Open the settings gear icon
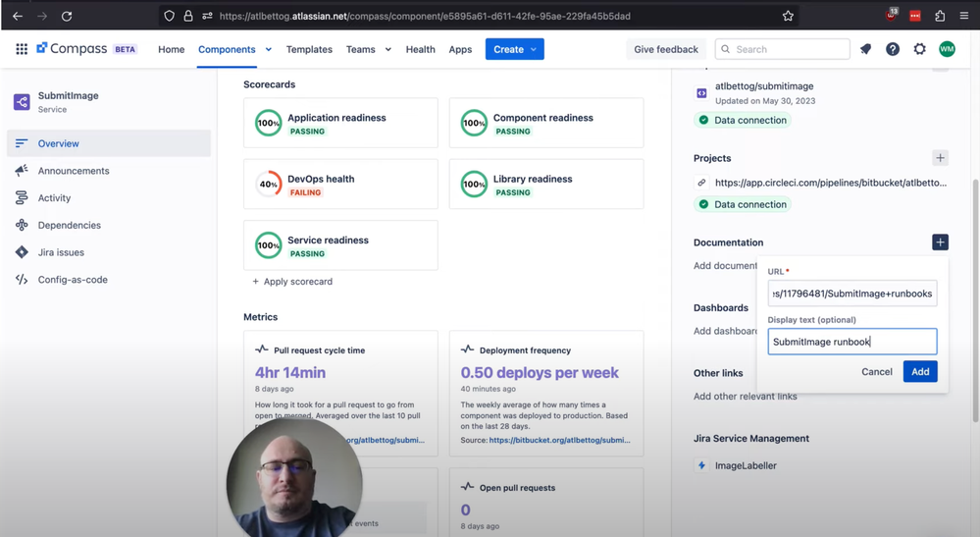Screen dimensions: 980x537 pos(919,49)
